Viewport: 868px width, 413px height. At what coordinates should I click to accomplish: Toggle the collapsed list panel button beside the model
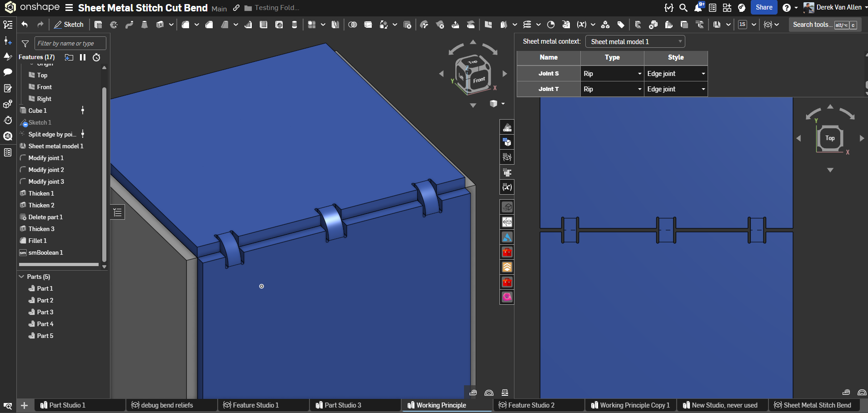[x=118, y=212]
